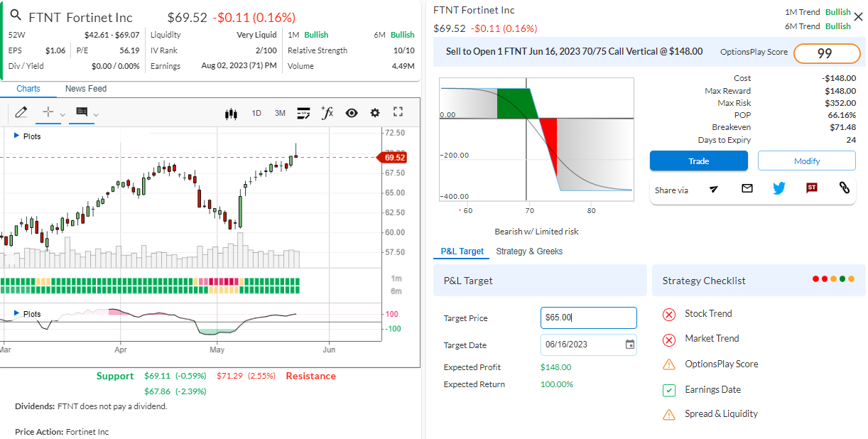Set chart interval to 1D

point(256,113)
